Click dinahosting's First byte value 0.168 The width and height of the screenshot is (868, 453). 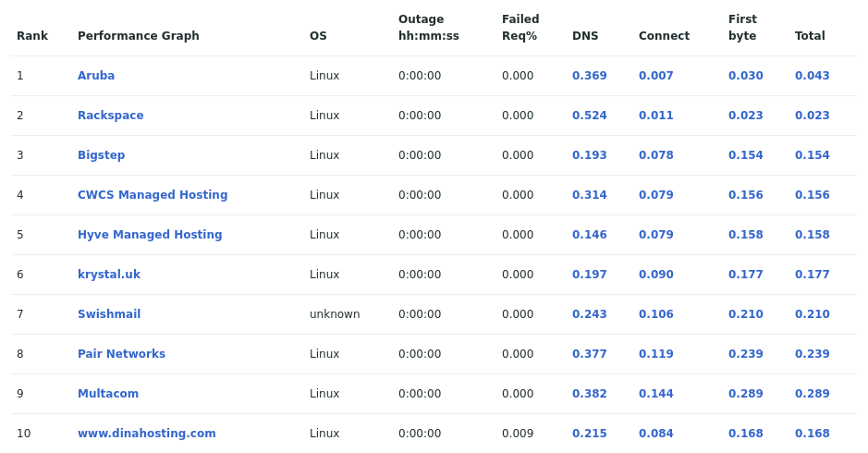click(745, 434)
